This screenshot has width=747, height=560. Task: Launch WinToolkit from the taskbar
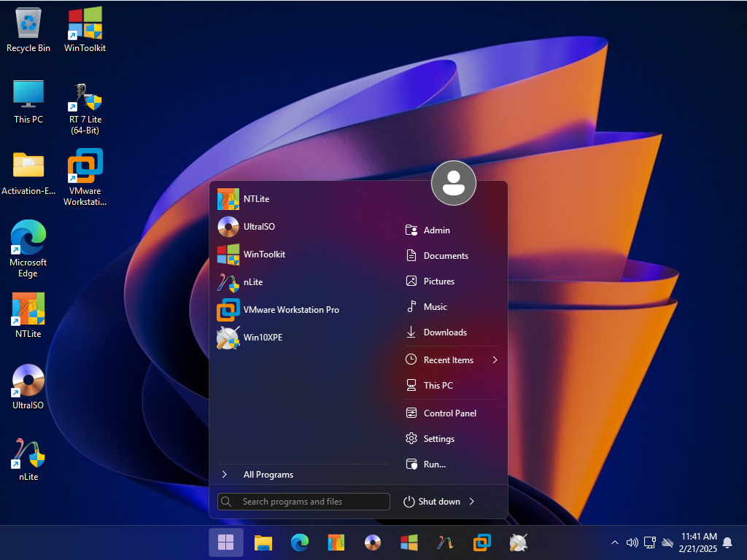coord(409,542)
